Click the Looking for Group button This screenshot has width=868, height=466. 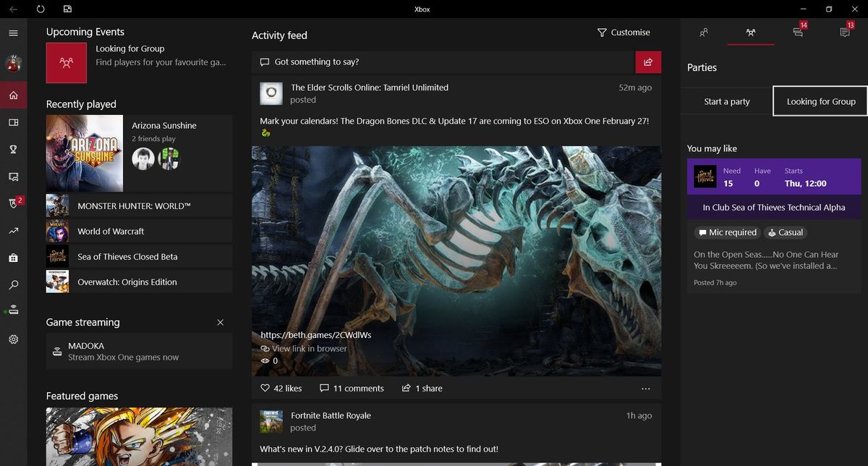coord(820,101)
